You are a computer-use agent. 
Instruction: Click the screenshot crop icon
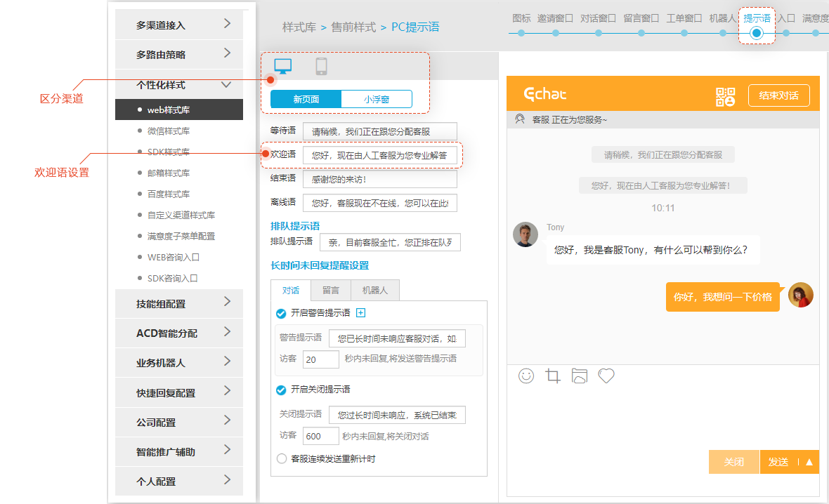tap(553, 376)
